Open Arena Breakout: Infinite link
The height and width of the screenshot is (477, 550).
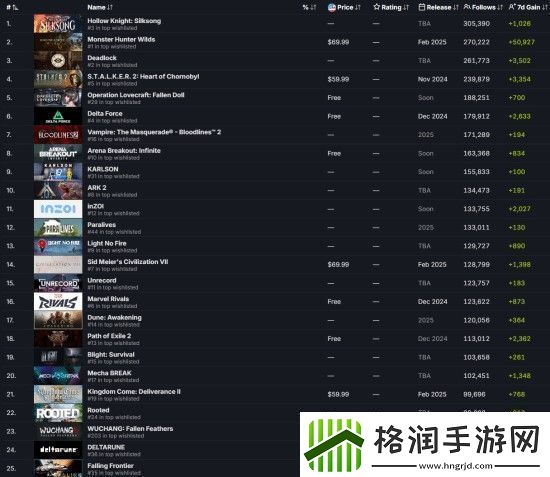point(124,150)
